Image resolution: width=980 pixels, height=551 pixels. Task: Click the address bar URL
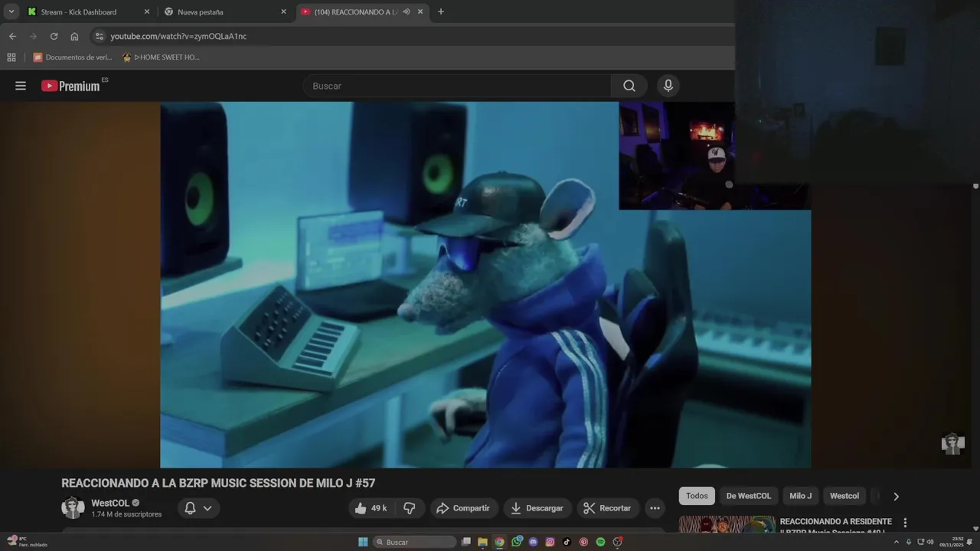click(178, 36)
